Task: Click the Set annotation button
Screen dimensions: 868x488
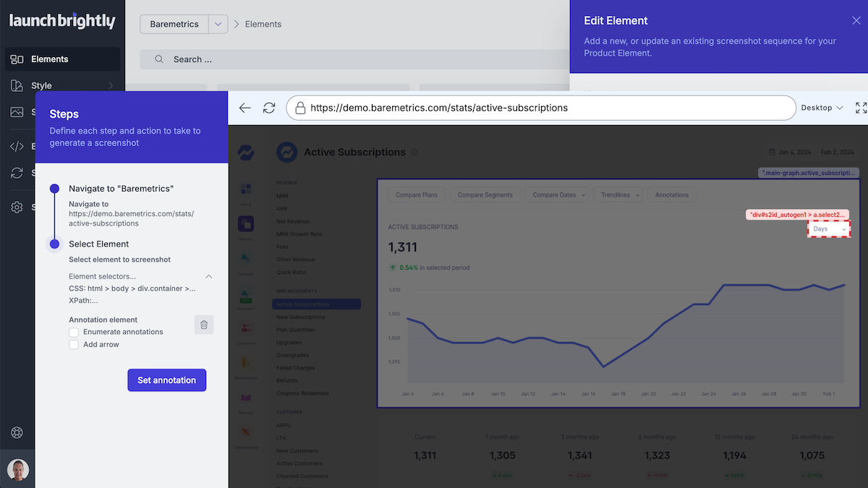Action: click(166, 380)
